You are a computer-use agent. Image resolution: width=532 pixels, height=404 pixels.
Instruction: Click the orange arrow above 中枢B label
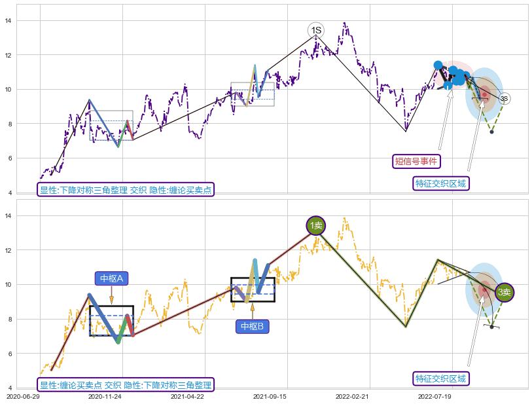pyautogui.click(x=252, y=310)
